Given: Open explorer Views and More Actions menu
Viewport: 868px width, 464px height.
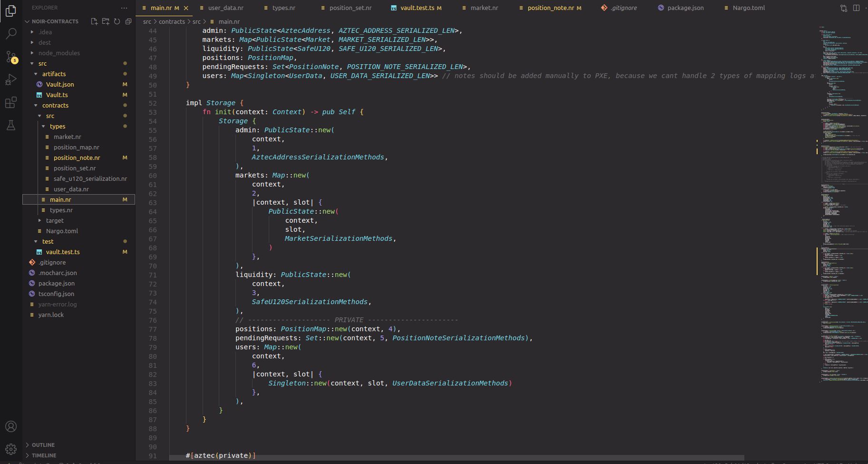Looking at the screenshot, I should [x=124, y=8].
